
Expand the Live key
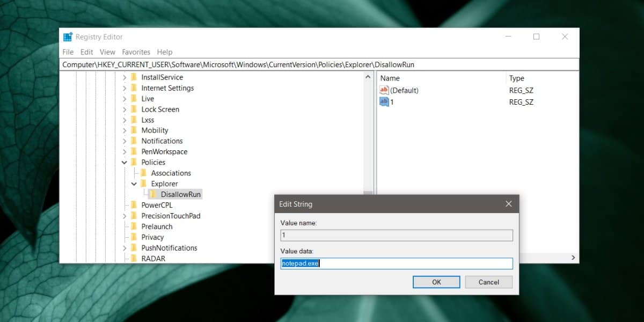click(x=125, y=99)
